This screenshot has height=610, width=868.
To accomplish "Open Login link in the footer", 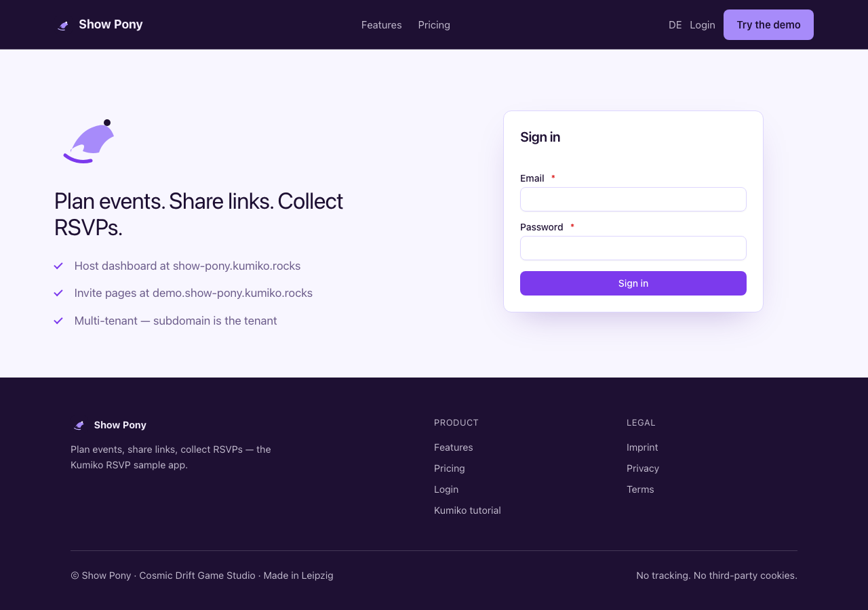I will tap(446, 489).
